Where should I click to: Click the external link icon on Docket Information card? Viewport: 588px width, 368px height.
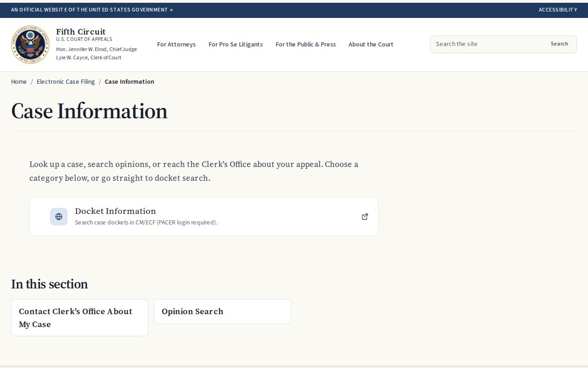(x=365, y=217)
